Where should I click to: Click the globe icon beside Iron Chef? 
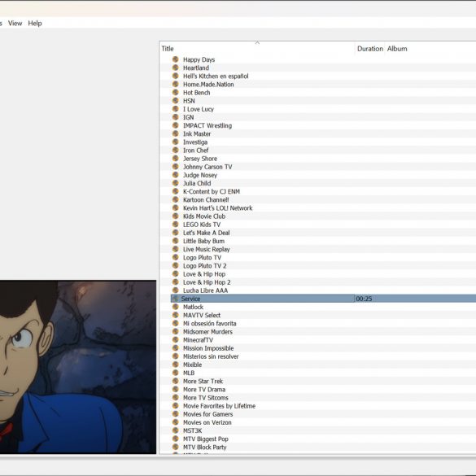pyautogui.click(x=175, y=150)
